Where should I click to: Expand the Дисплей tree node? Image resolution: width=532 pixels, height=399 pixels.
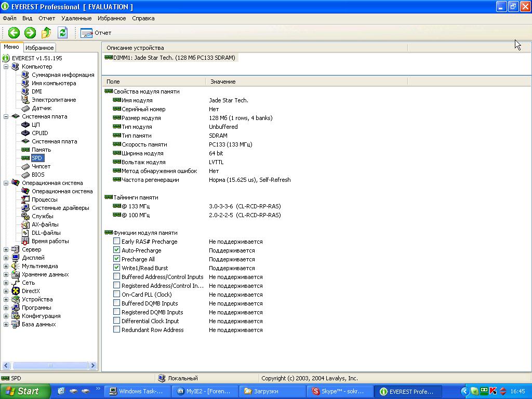(x=6, y=258)
